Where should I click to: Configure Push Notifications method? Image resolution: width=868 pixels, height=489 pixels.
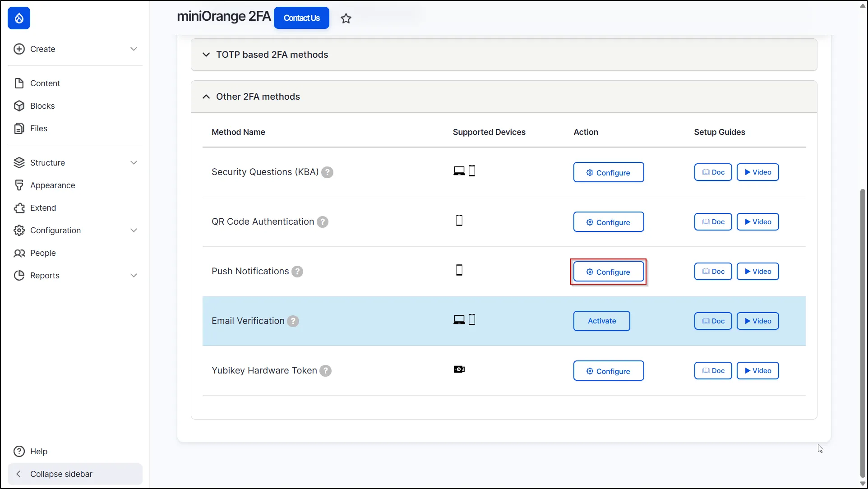tap(609, 272)
